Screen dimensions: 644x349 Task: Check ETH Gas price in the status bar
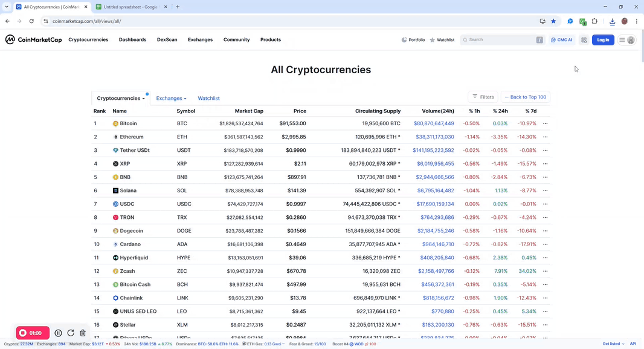[x=263, y=343]
